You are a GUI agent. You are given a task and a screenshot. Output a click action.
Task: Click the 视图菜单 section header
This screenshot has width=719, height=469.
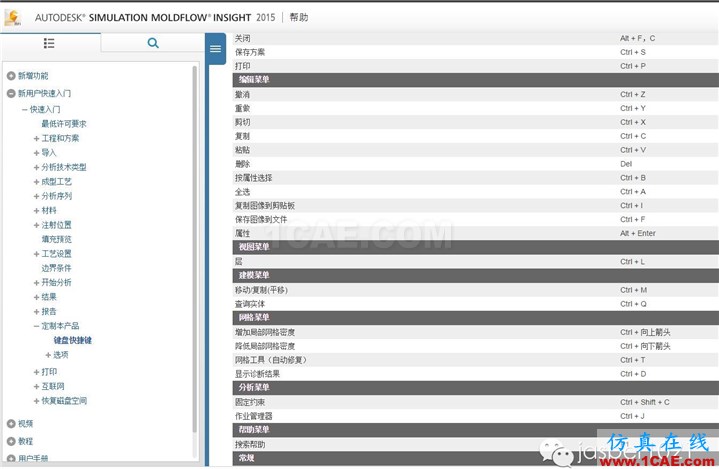[x=476, y=247]
